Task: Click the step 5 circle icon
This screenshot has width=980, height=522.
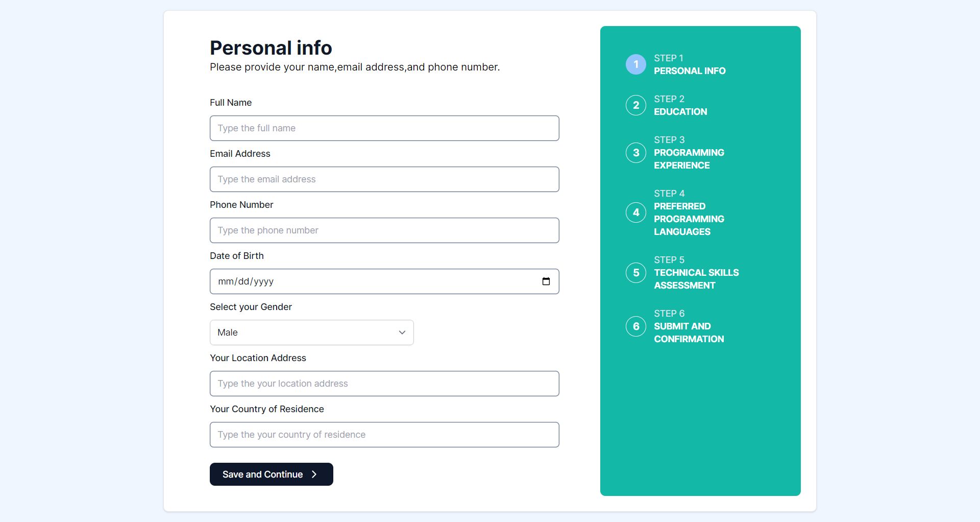Action: [x=635, y=273]
